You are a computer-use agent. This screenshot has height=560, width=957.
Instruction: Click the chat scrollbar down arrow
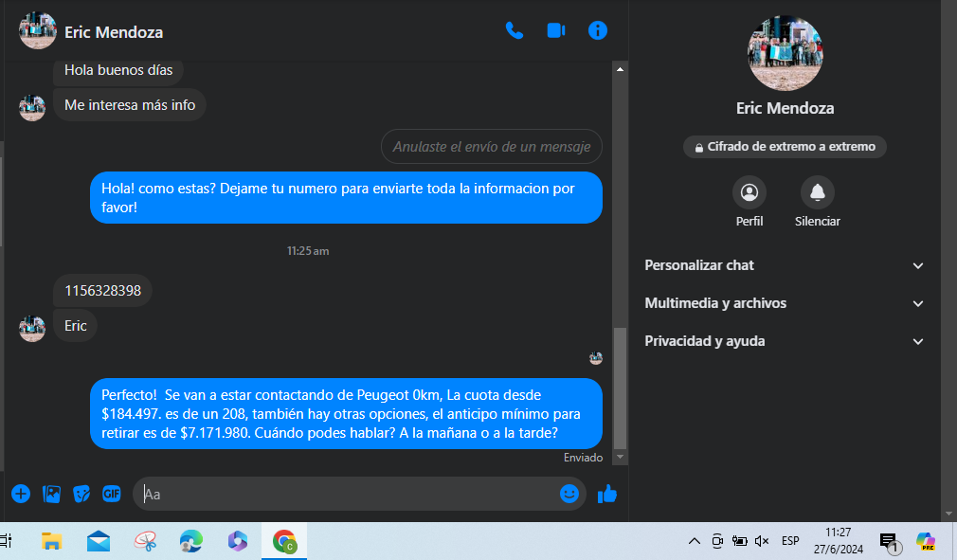(621, 457)
